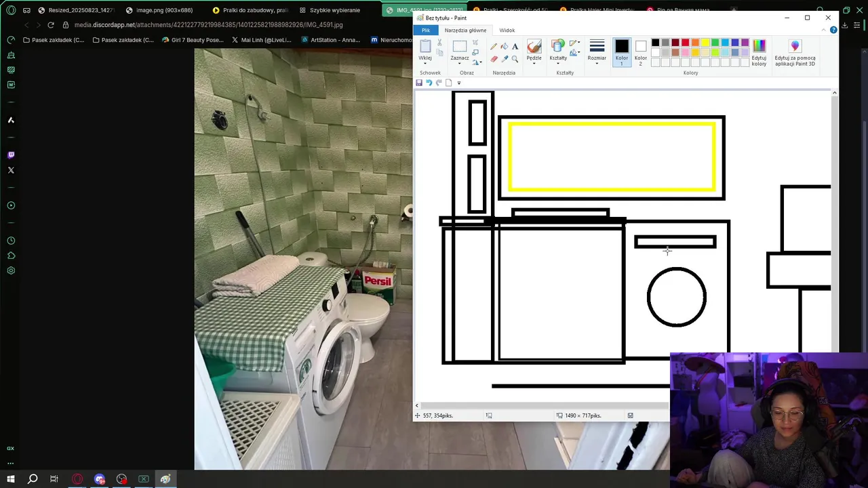Screen dimensions: 868x488
Task: Select the Fill with color bucket tool
Action: [x=505, y=46]
